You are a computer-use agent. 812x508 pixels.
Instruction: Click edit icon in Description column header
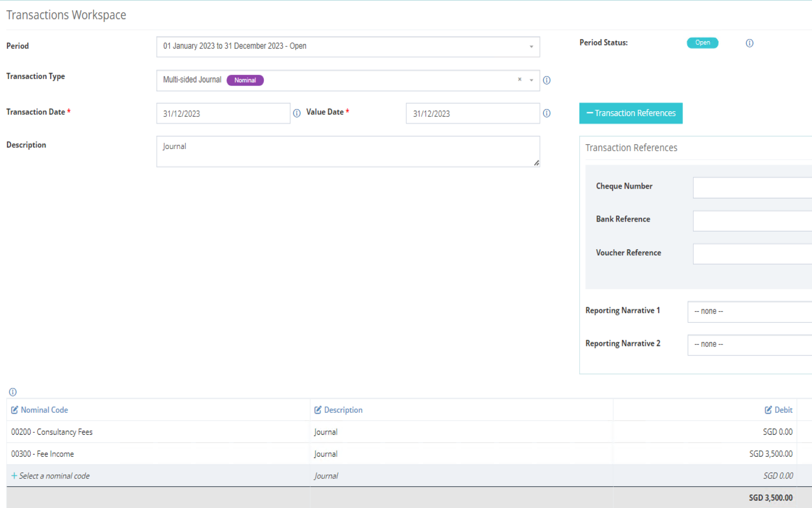pos(318,410)
